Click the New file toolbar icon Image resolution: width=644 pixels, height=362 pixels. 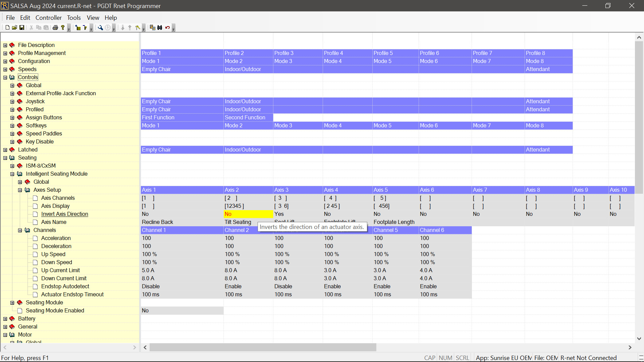point(7,27)
